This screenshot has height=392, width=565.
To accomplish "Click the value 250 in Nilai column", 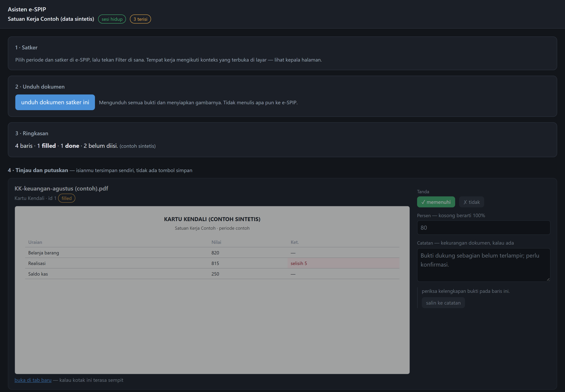I will click(215, 274).
